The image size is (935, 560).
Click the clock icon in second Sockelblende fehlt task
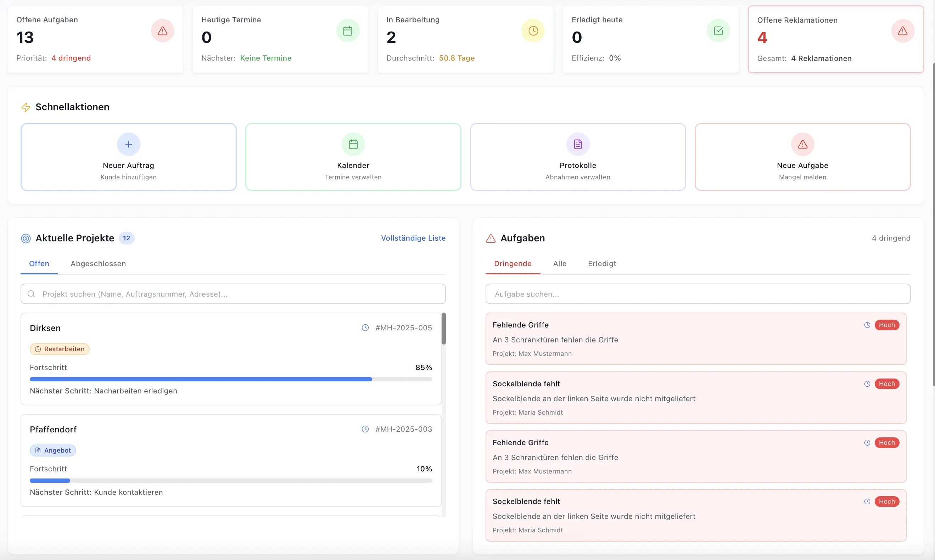(x=867, y=502)
